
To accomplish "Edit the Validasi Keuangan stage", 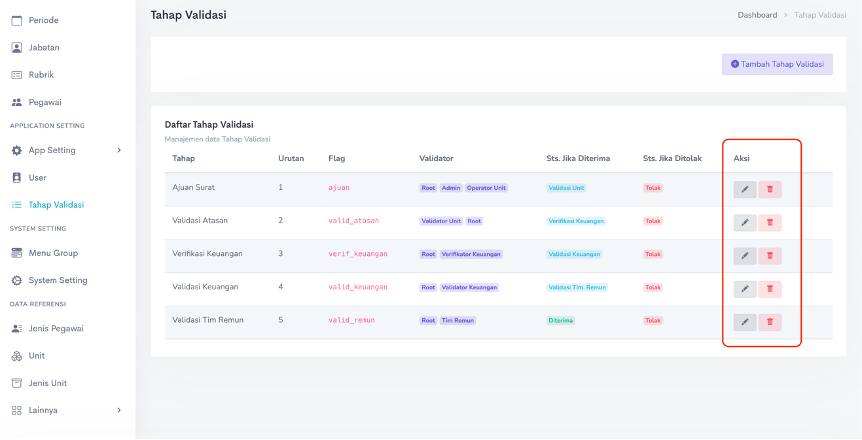I will [x=745, y=289].
